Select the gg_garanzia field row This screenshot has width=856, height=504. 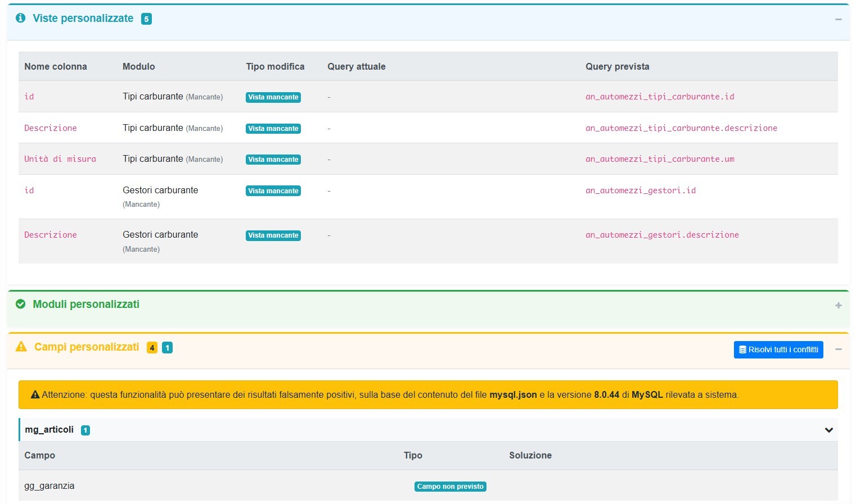[x=49, y=486]
